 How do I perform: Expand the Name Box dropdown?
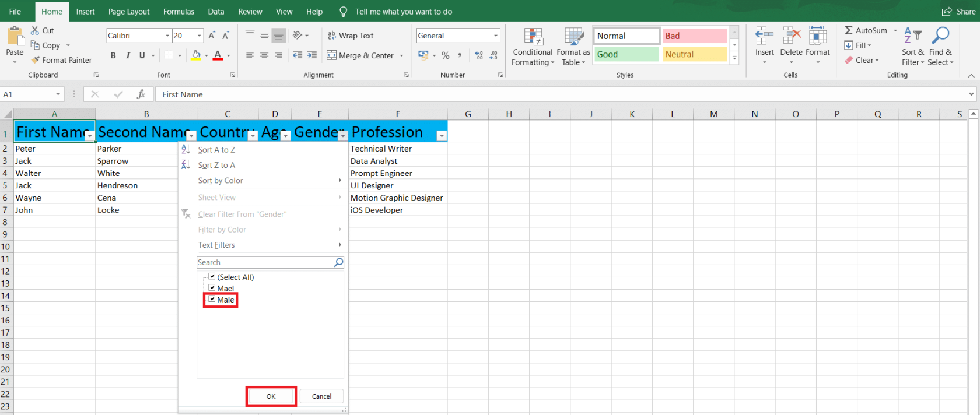point(58,94)
